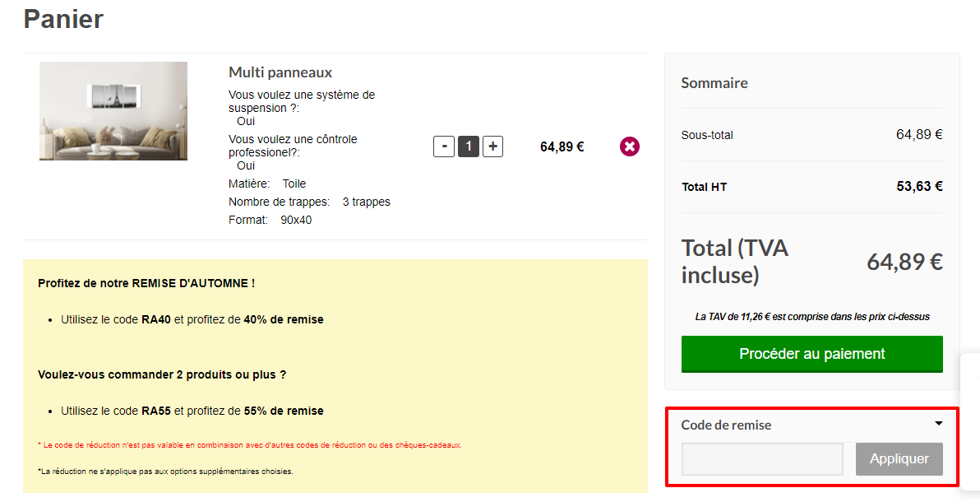This screenshot has height=502, width=980.
Task: Open the Multi panneaux product title
Action: [280, 72]
